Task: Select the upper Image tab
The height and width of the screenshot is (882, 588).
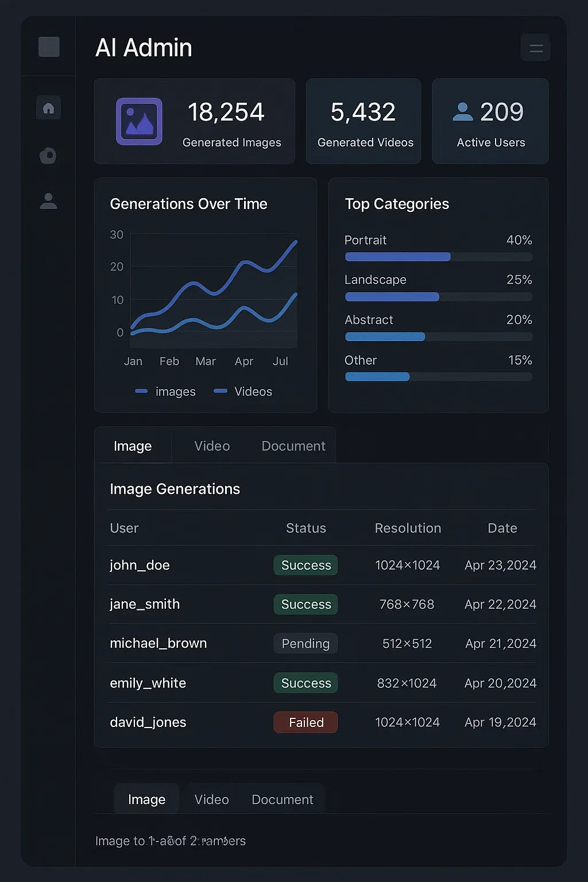Action: 133,446
